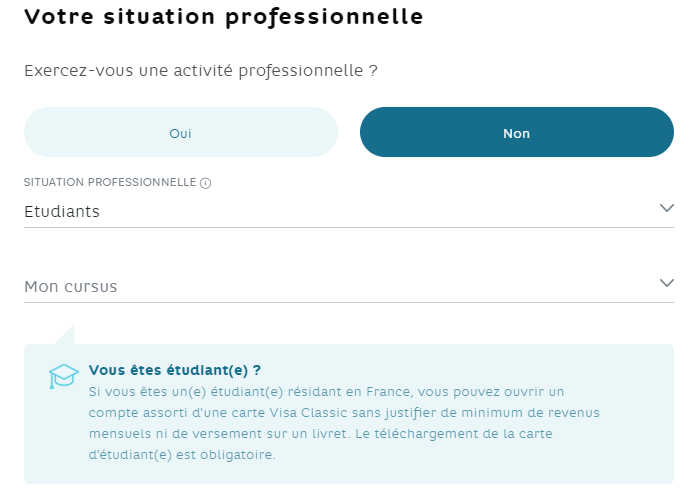Click the graduation cap icon
This screenshot has height=496, width=693.
(x=64, y=376)
